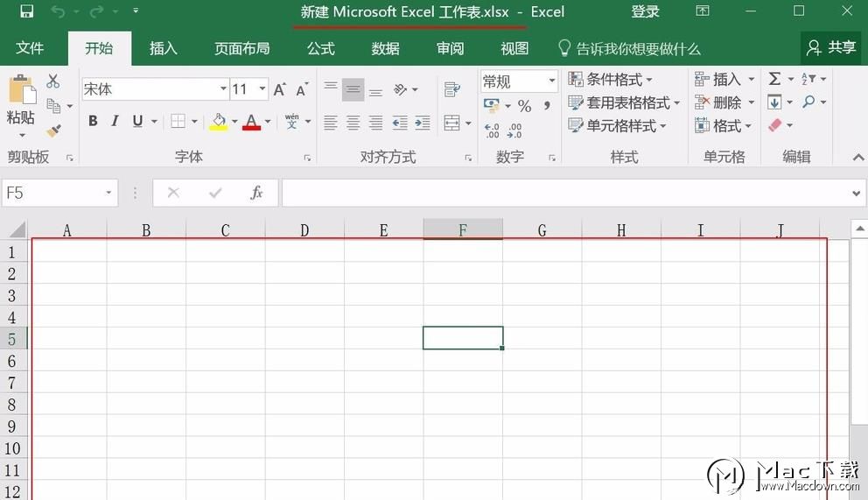Open text orientation options
Image resolution: width=868 pixels, height=500 pixels.
(400, 89)
